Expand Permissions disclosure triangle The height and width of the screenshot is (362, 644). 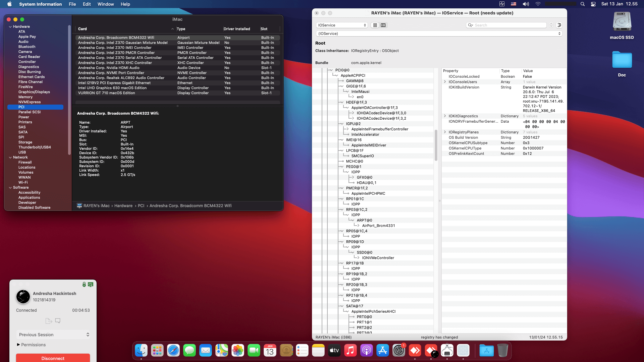pyautogui.click(x=18, y=345)
